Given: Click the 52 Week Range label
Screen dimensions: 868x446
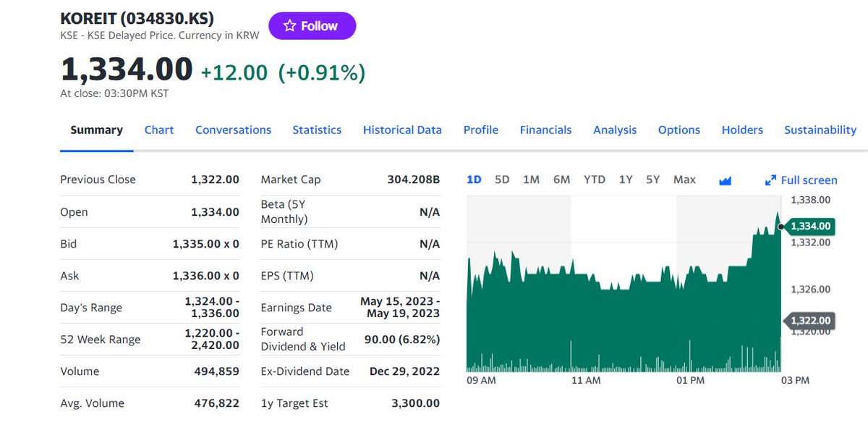Looking at the screenshot, I should tap(101, 340).
